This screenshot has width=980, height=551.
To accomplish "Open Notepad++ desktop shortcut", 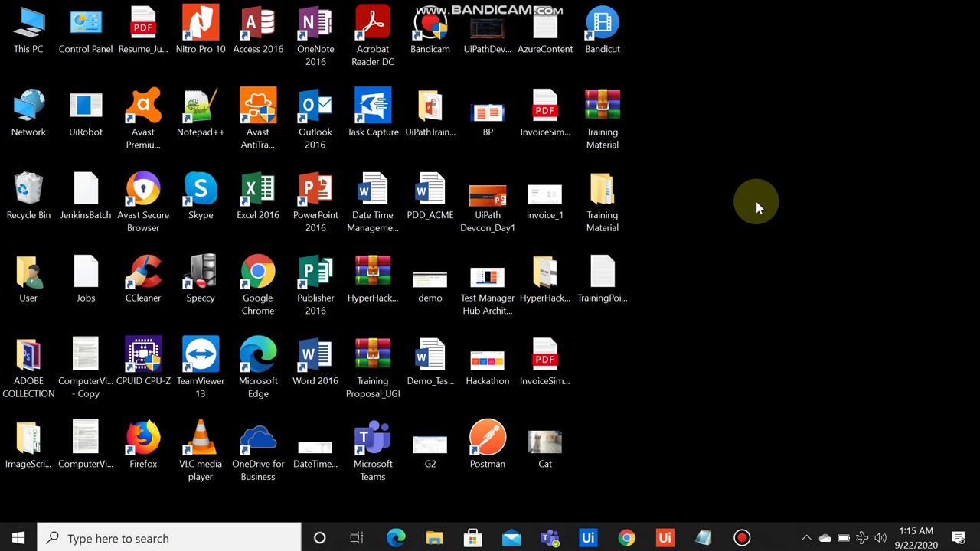I will coord(201,113).
